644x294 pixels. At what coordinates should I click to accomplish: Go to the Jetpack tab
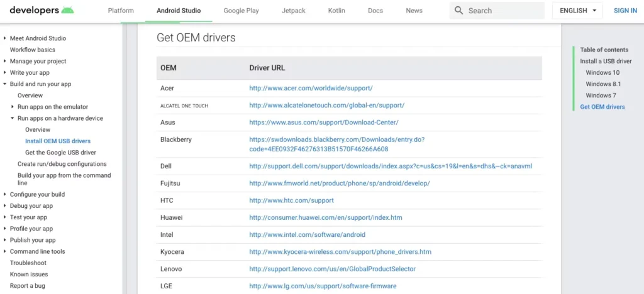pyautogui.click(x=295, y=11)
